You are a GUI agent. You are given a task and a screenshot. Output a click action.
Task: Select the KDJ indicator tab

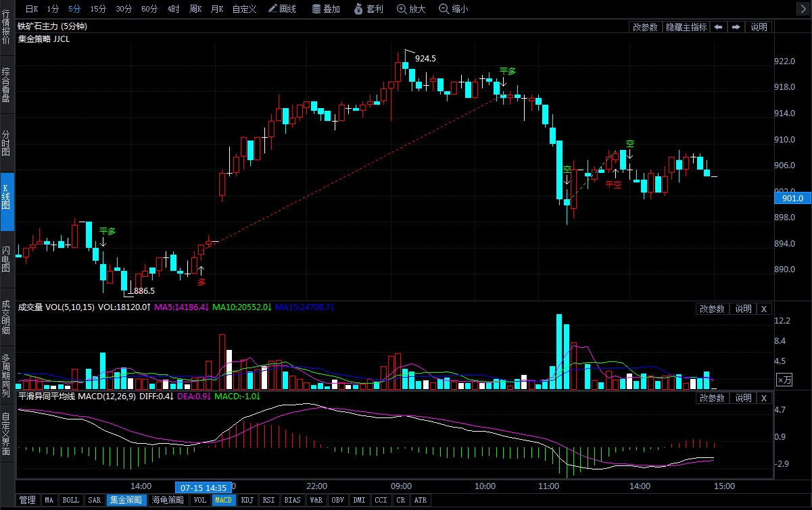(x=247, y=501)
